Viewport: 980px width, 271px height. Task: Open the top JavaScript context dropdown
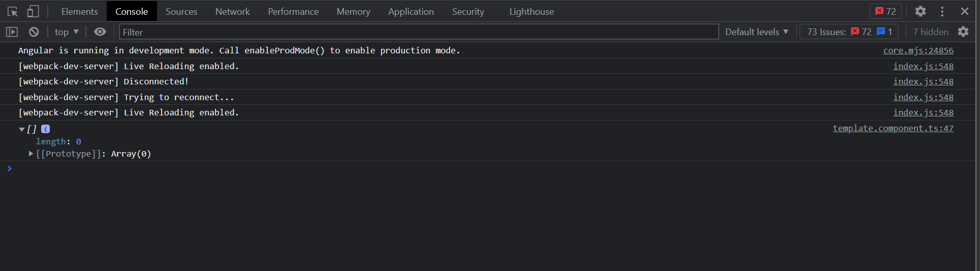[x=67, y=32]
